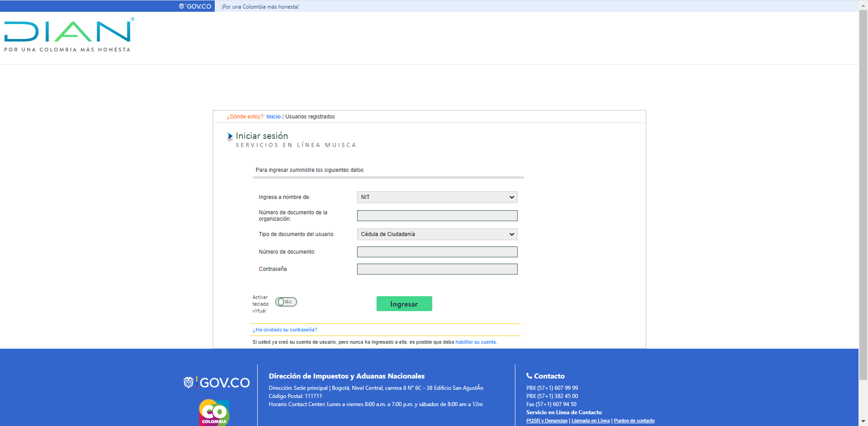Click into the Contraseña password field
This screenshot has width=868, height=426.
pyautogui.click(x=437, y=269)
